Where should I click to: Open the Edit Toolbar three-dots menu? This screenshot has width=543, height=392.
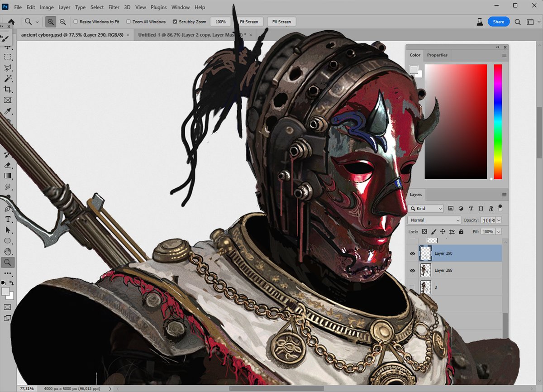coord(8,273)
